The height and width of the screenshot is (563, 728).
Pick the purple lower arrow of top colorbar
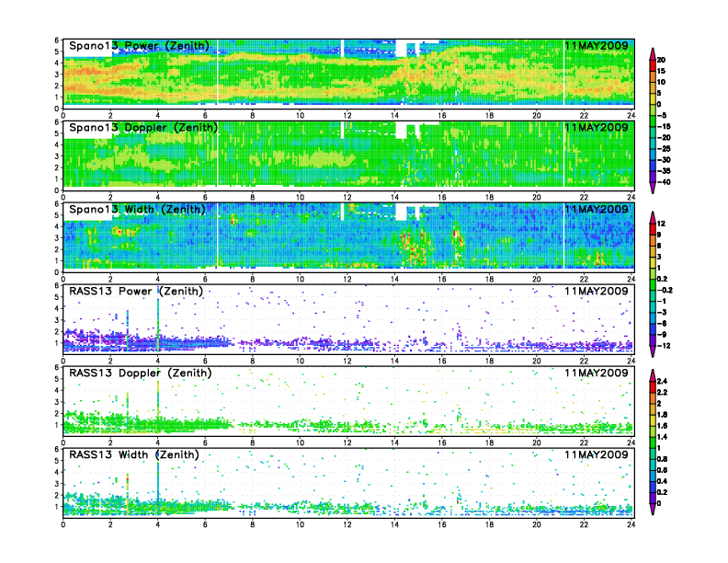(x=653, y=188)
